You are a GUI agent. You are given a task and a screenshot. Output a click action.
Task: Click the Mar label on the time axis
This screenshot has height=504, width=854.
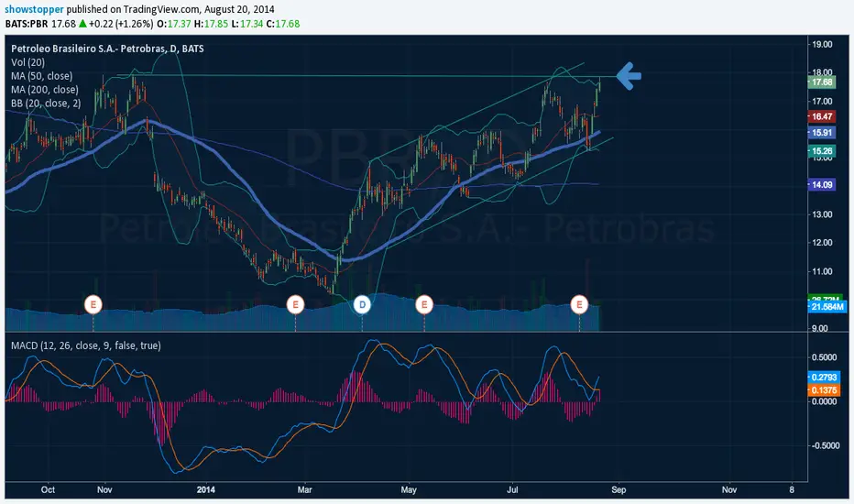tap(305, 489)
